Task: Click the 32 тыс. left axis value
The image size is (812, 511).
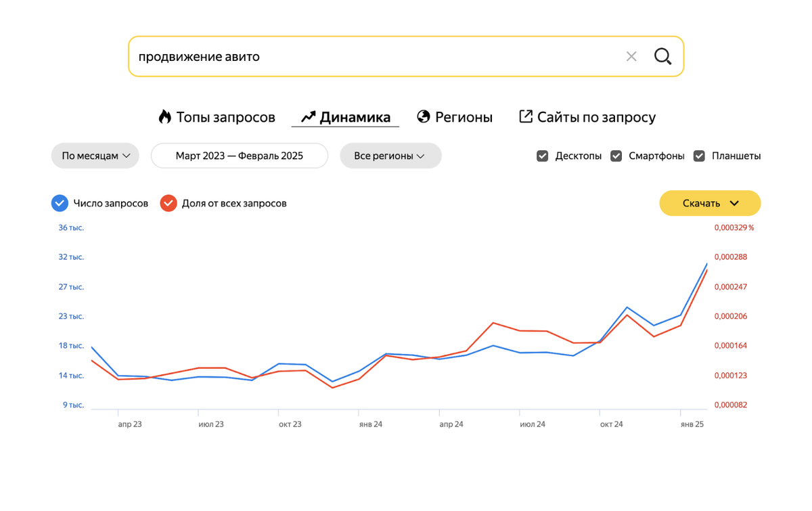Action: tap(71, 257)
